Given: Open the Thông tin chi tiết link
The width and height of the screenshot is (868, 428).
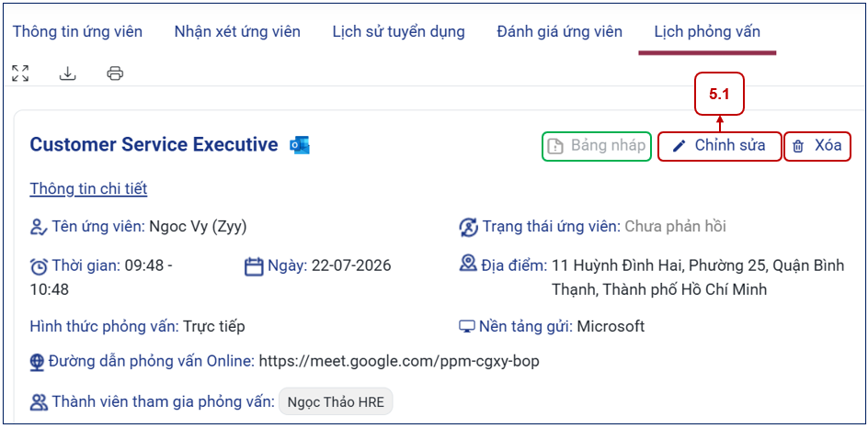Looking at the screenshot, I should [88, 189].
